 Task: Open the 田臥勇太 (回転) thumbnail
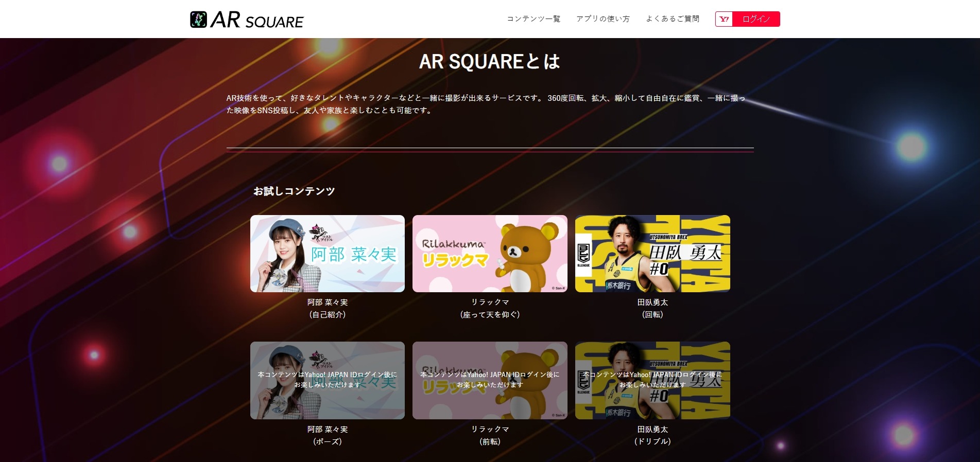click(652, 254)
